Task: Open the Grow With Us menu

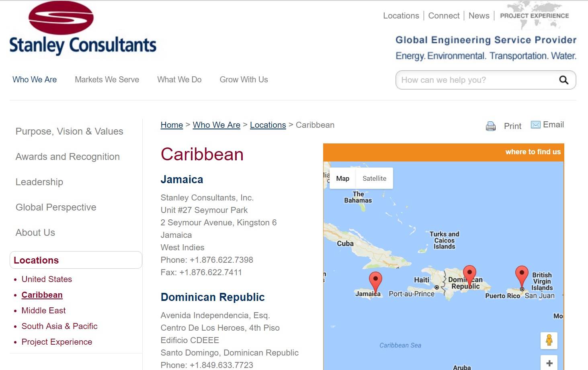Action: 244,80
